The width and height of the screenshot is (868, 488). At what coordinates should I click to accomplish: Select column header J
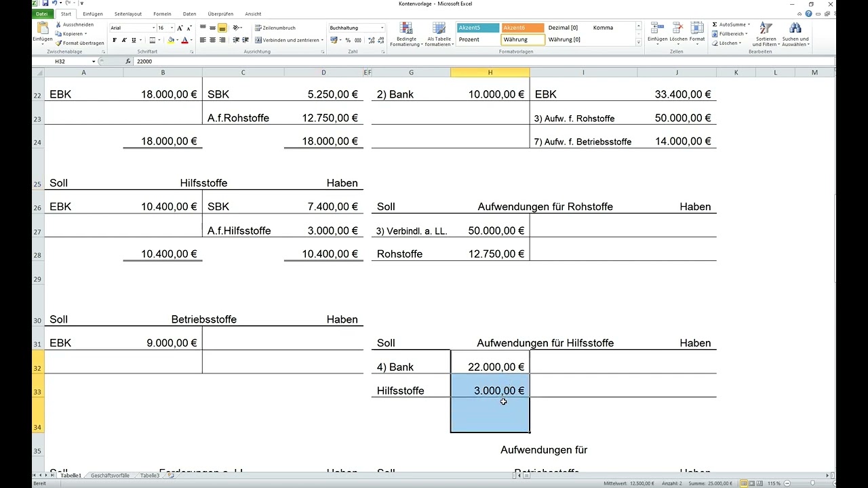point(677,72)
